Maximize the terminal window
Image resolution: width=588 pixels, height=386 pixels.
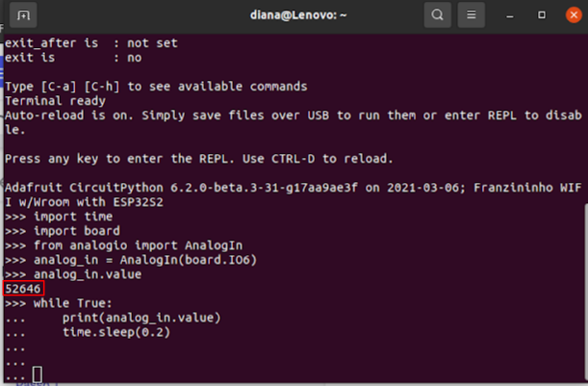coord(542,15)
